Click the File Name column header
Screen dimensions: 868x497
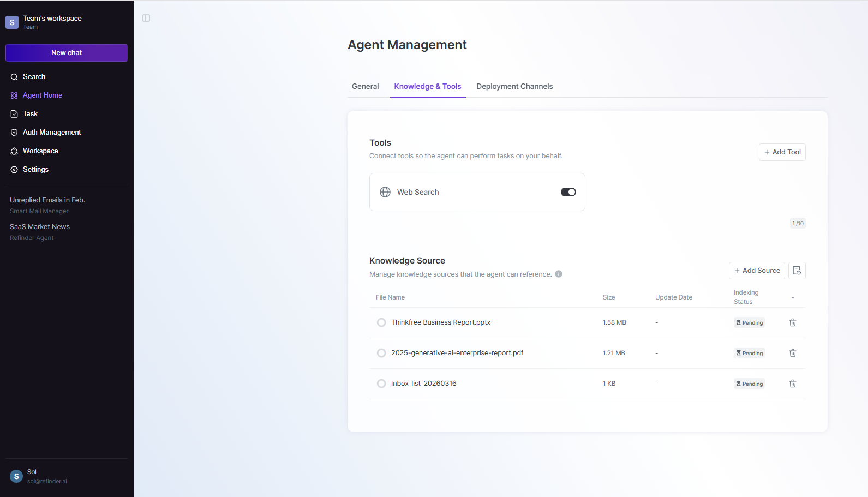click(x=390, y=297)
